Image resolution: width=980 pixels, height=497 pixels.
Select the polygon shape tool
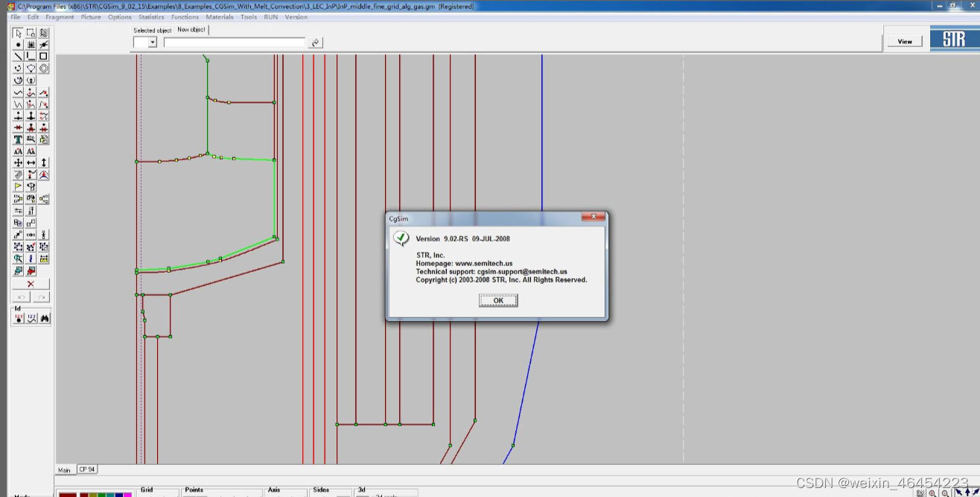pos(31,69)
